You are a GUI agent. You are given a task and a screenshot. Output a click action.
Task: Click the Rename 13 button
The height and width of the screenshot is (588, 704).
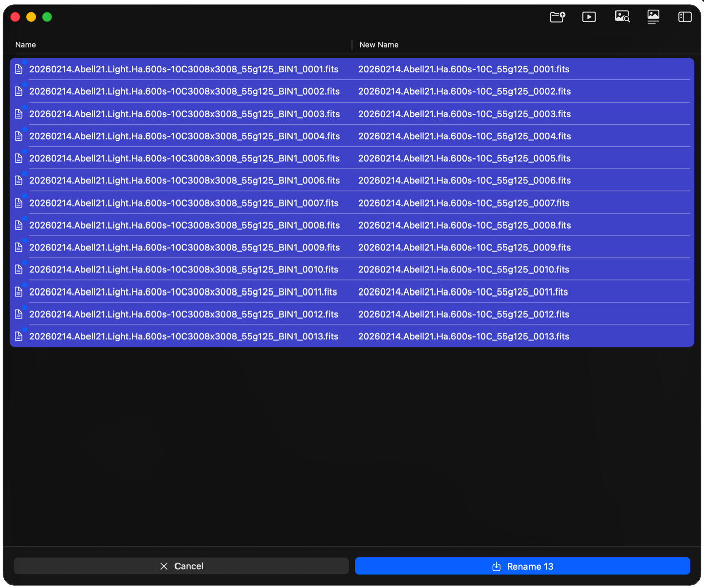[x=522, y=566]
